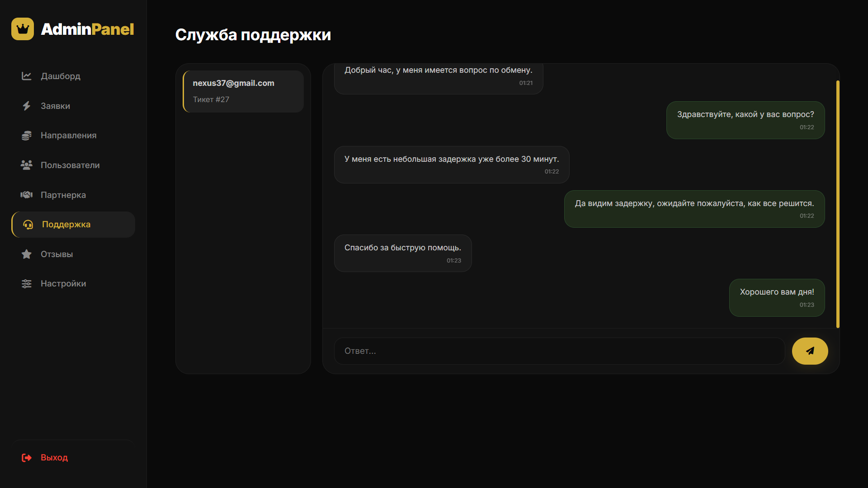Focus the Ответ... reply input field
The image size is (868, 488).
coord(559,351)
